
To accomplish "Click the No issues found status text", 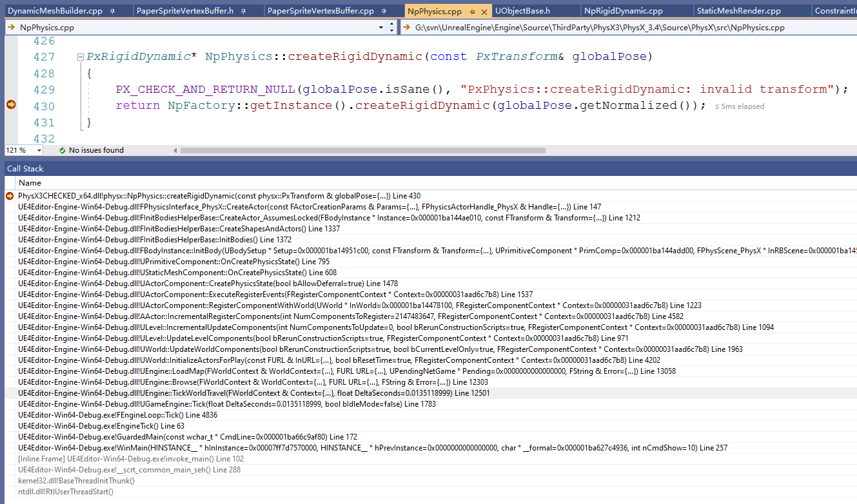I will click(96, 150).
